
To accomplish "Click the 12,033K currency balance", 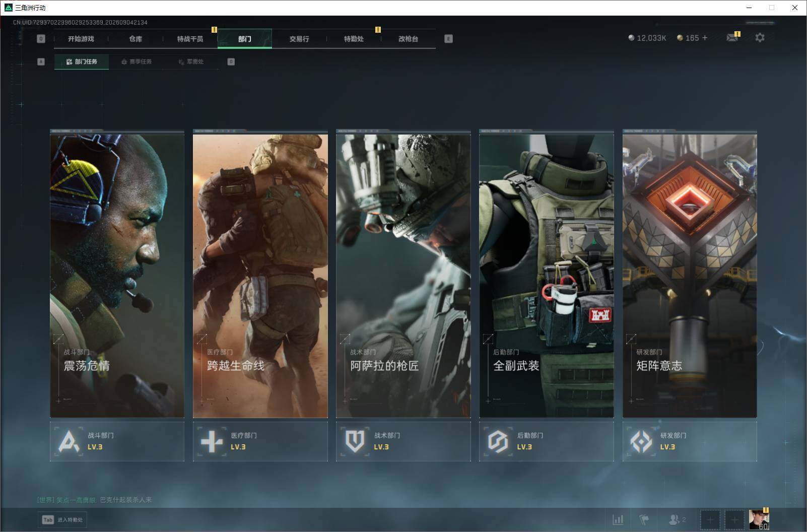I will 647,38.
